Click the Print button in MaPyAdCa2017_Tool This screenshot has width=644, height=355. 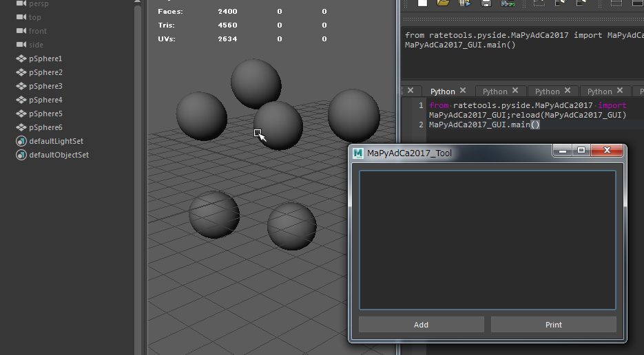[x=554, y=325]
